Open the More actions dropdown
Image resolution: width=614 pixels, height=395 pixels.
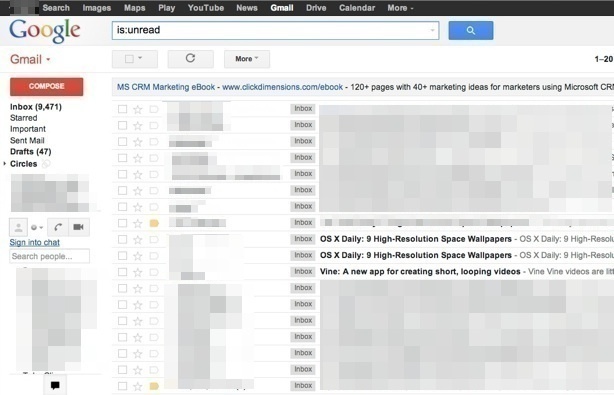tap(247, 59)
